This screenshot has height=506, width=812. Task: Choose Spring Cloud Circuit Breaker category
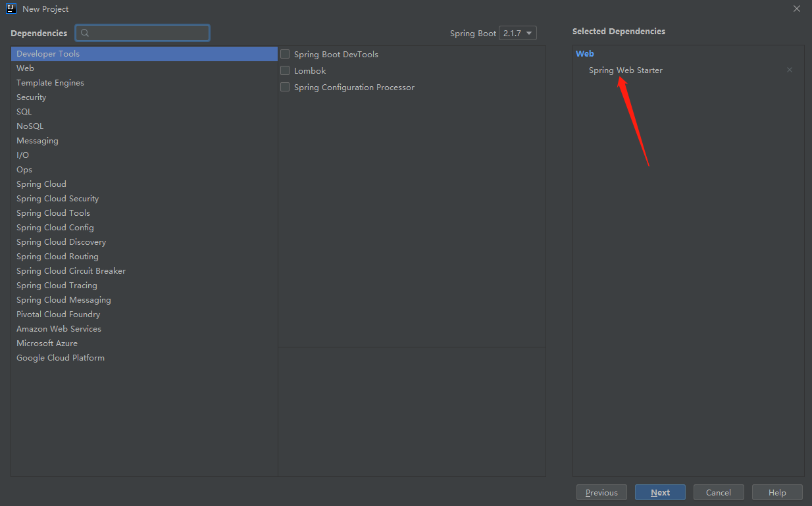point(144,271)
